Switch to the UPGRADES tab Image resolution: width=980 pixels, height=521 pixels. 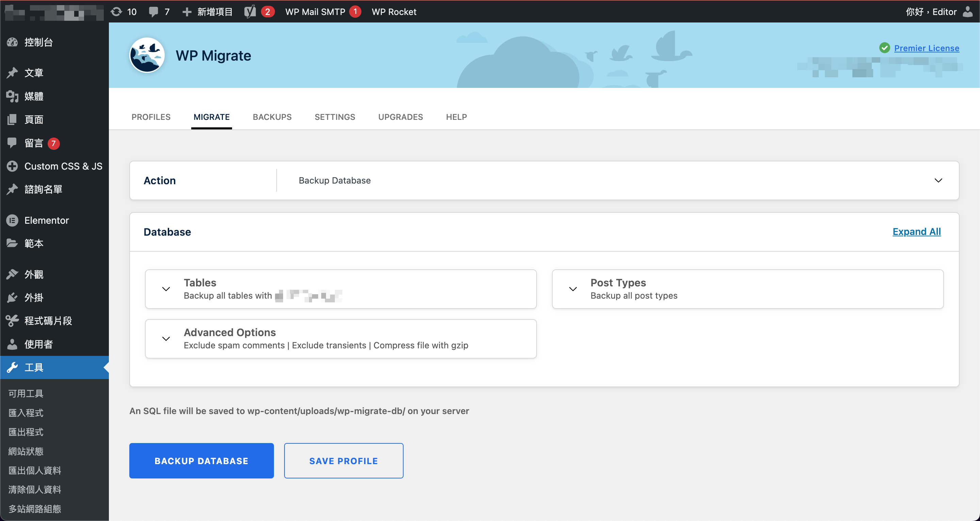(401, 117)
